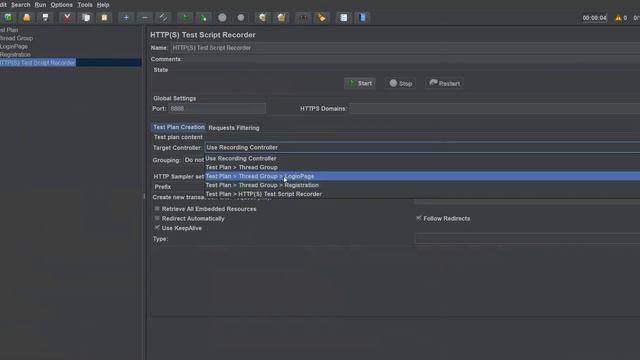640x360 pixels.
Task: Click the Port field showing 8888
Action: click(217, 109)
